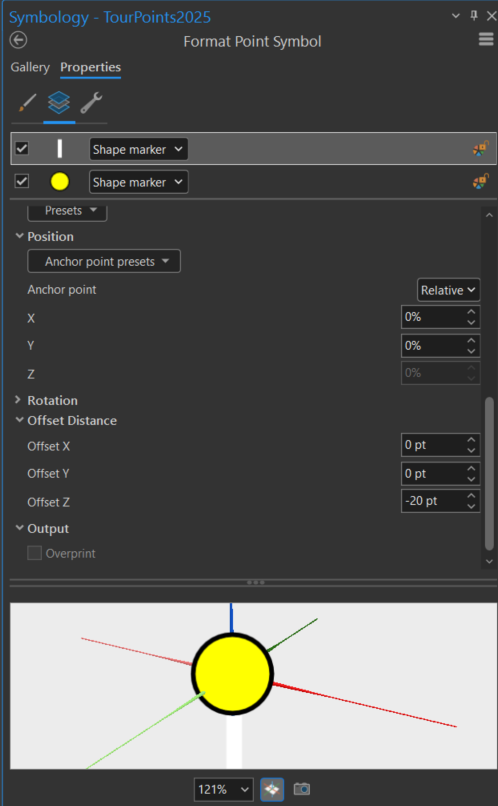Open the Relative anchor point dropdown
The image size is (498, 806).
pyautogui.click(x=448, y=290)
